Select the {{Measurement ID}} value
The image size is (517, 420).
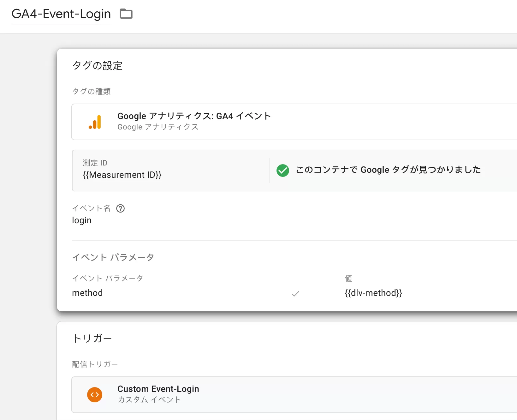click(122, 175)
